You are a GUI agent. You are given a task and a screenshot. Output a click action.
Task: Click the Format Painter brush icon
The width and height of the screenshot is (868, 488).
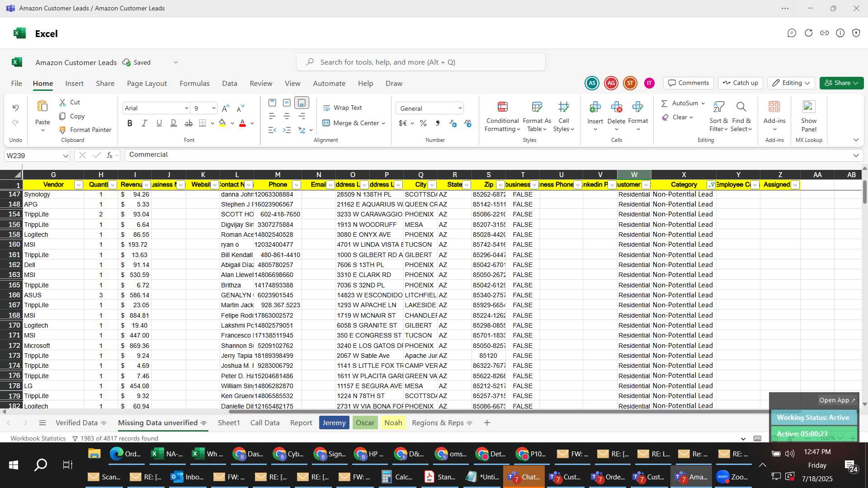(x=62, y=130)
